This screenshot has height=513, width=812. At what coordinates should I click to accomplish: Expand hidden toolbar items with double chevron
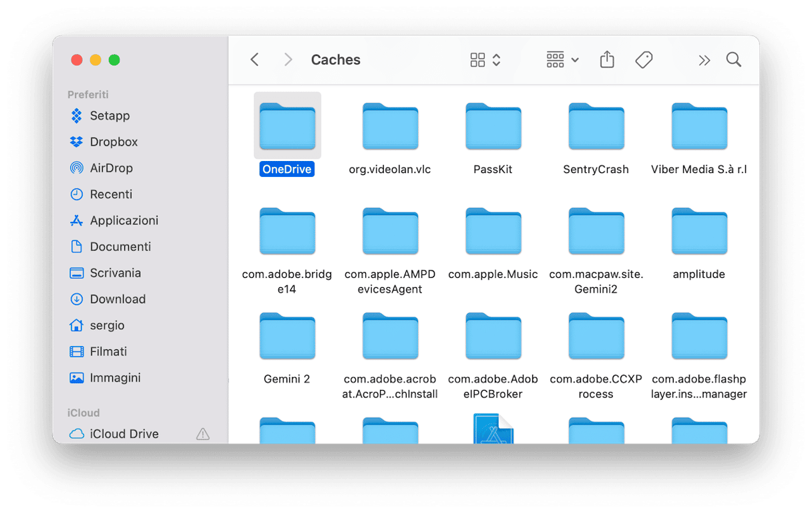pyautogui.click(x=704, y=60)
